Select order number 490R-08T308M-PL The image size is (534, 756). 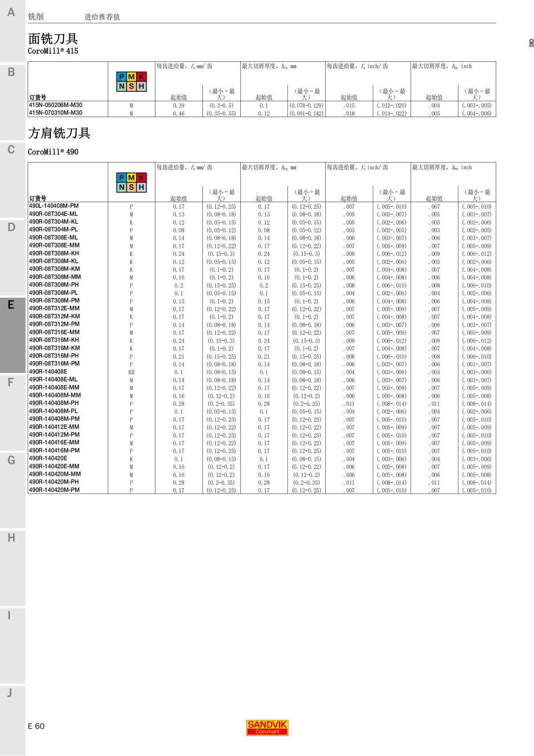53,293
